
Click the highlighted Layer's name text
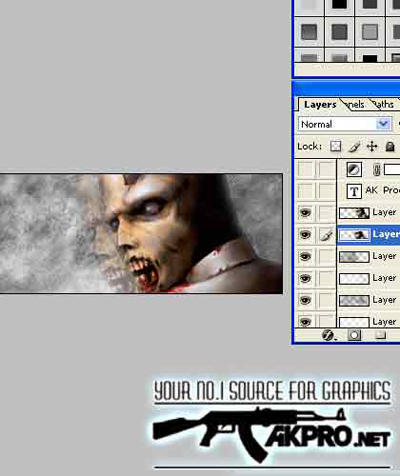pos(386,234)
